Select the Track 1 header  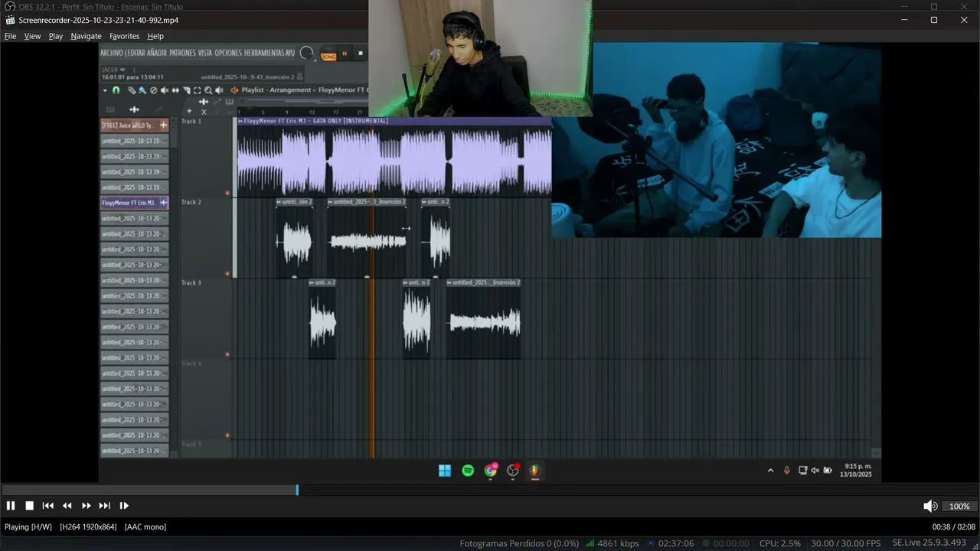point(204,156)
